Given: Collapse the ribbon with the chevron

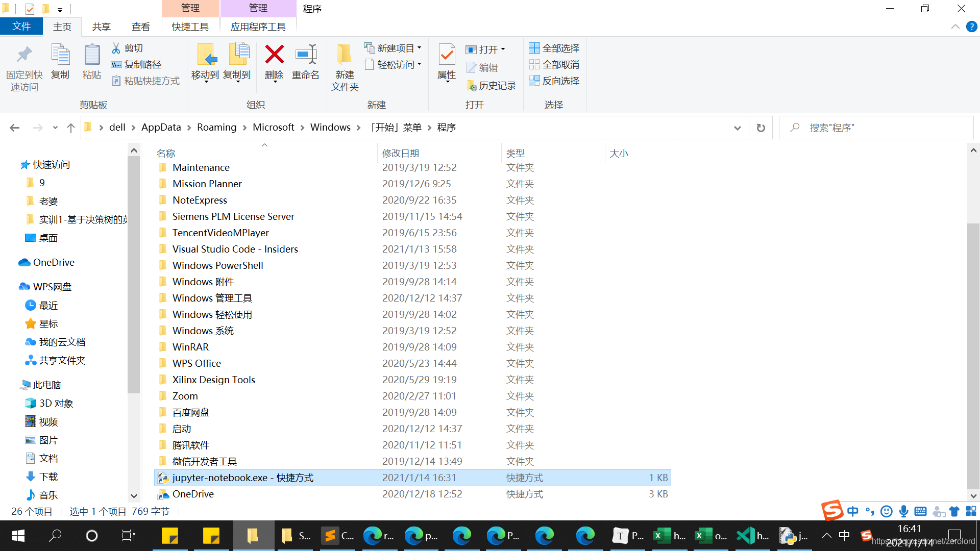Looking at the screenshot, I should pos(955,27).
